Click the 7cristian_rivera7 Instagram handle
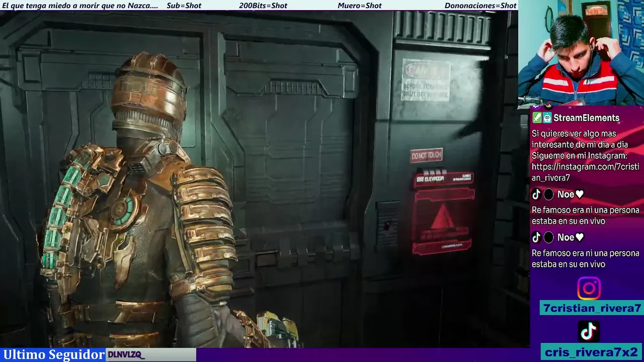Image resolution: width=644 pixels, height=362 pixels. click(592, 308)
